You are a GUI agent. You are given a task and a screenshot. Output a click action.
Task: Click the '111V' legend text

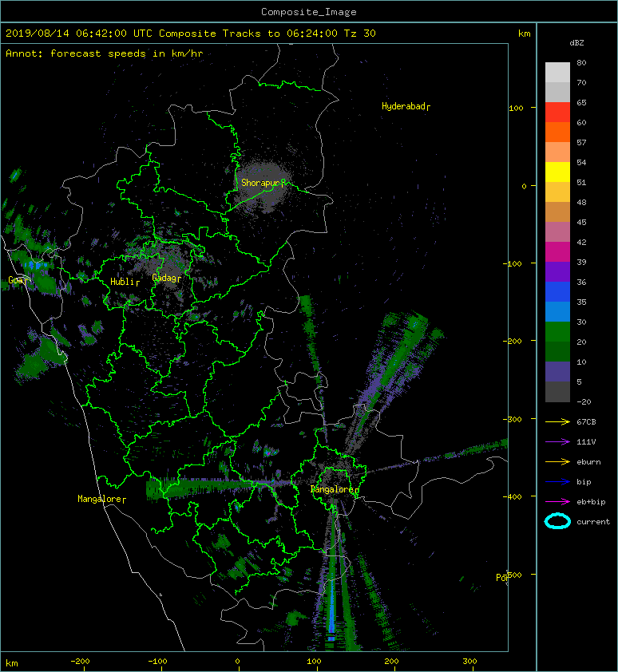(586, 442)
